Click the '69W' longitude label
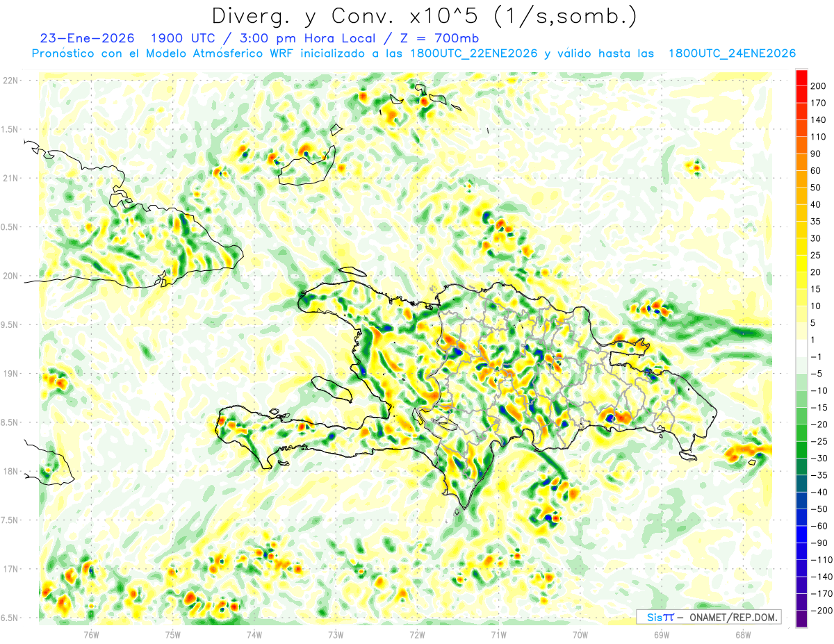Image resolution: width=834 pixels, height=644 pixels. (661, 634)
